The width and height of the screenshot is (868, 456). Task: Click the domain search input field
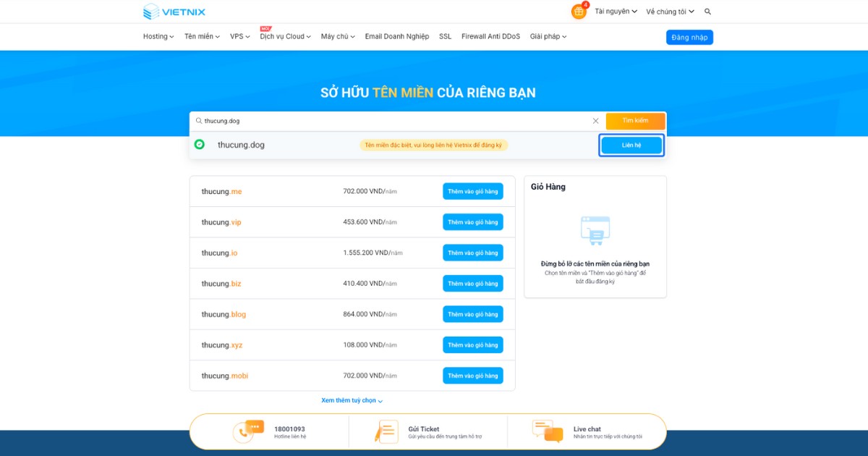click(362, 120)
